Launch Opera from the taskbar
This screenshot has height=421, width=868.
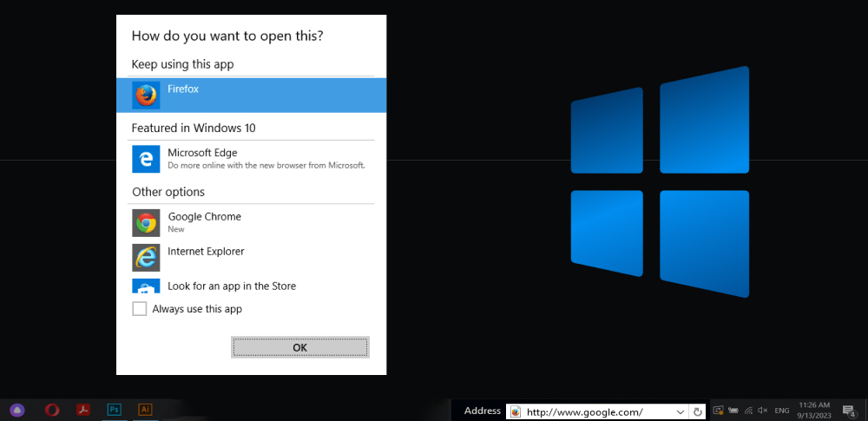click(x=52, y=410)
